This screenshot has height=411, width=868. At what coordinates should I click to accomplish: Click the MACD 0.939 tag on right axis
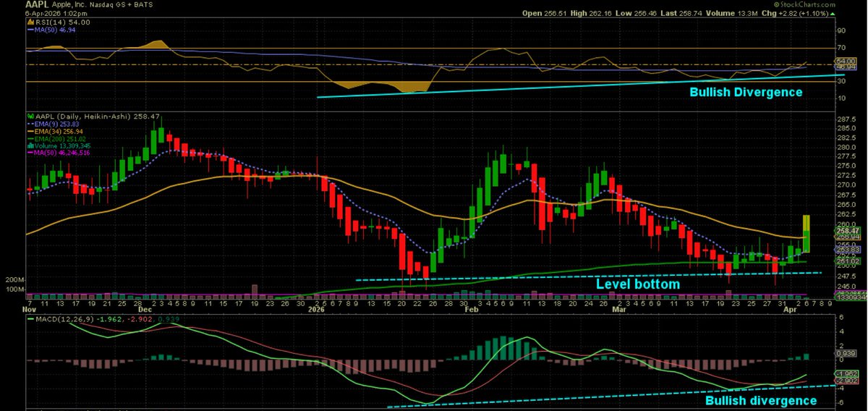pyautogui.click(x=844, y=353)
